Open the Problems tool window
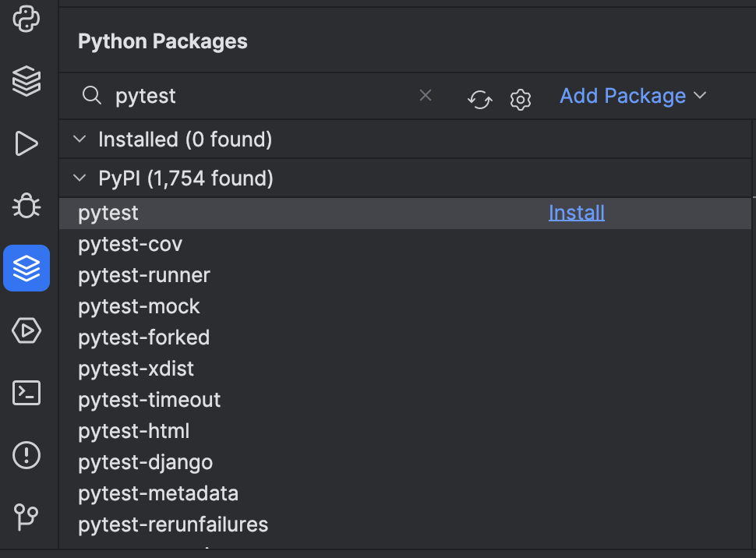 (27, 455)
